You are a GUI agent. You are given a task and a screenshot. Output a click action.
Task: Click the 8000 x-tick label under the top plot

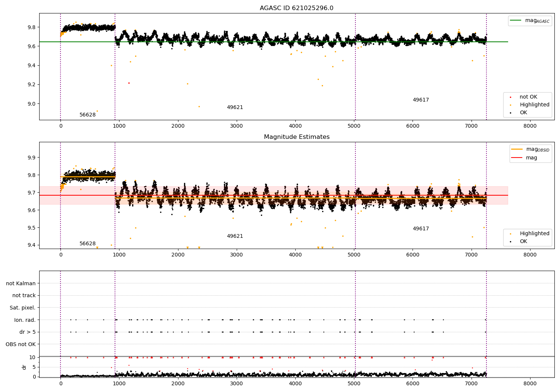pos(530,126)
